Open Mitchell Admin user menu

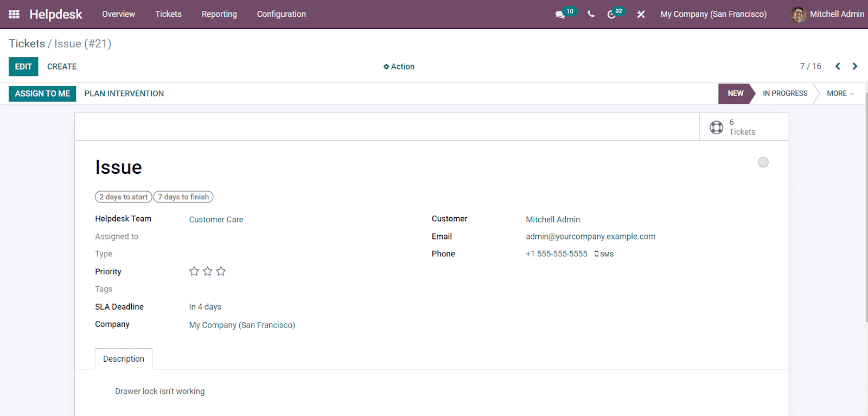[x=827, y=14]
